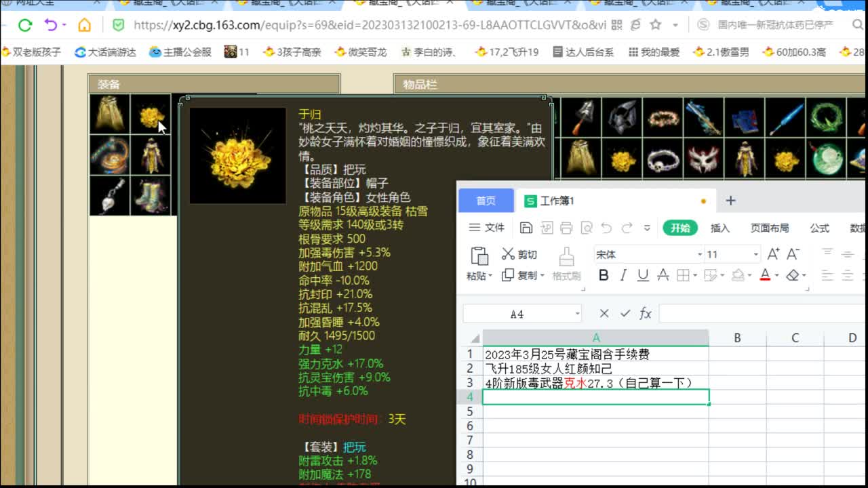Image resolution: width=868 pixels, height=488 pixels.
Task: Open the font name dropdown 宋体
Action: pyautogui.click(x=700, y=255)
